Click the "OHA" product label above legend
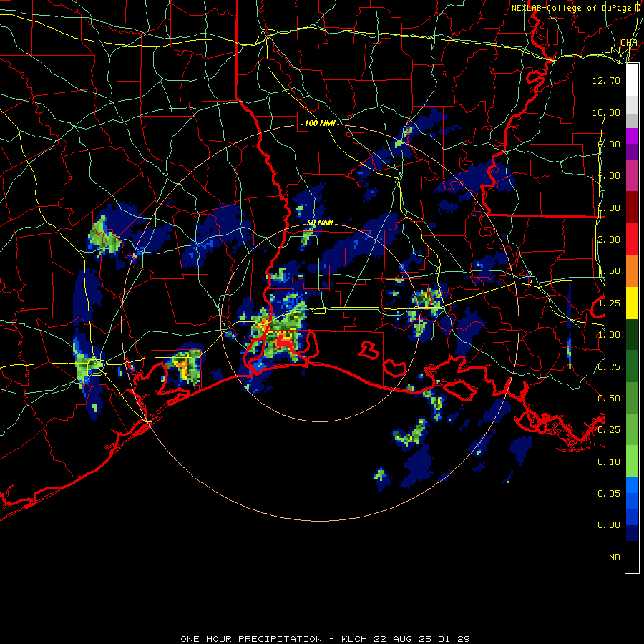This screenshot has height=644, width=644. tap(629, 43)
